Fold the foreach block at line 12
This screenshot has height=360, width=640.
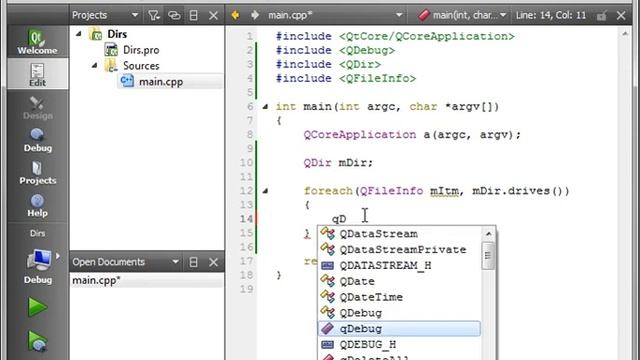(265, 191)
